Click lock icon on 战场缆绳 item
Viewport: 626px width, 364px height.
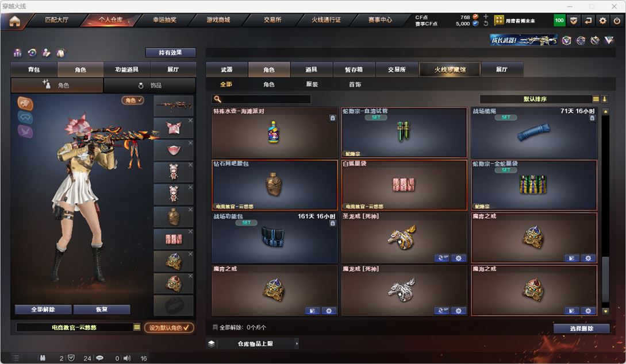pos(592,118)
